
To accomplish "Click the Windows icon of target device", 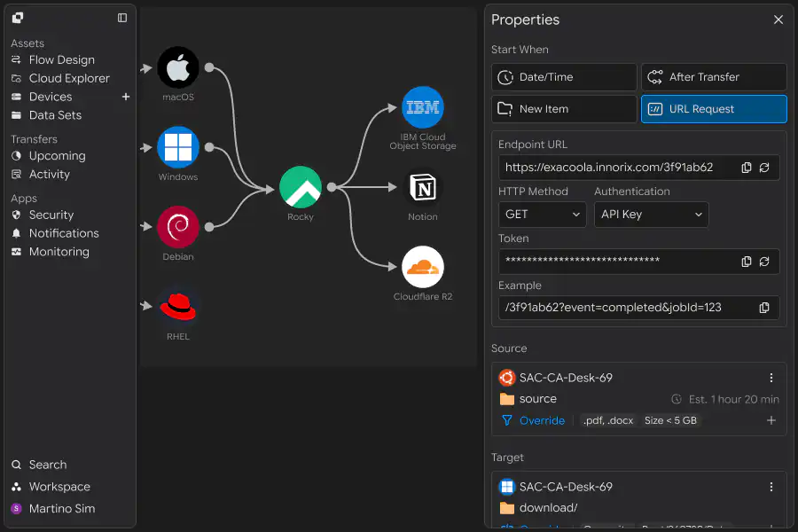I will (507, 487).
